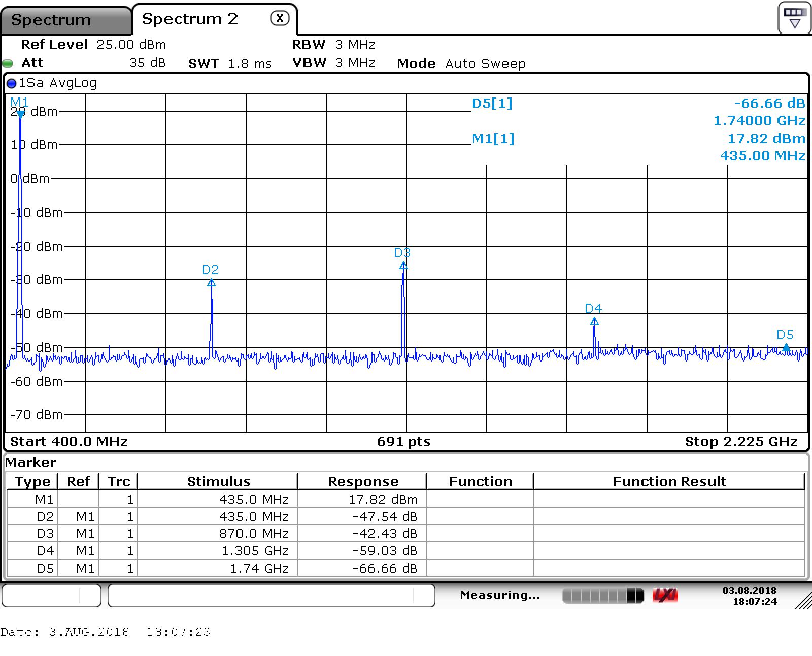Screen dimensions: 812x656
Task: Click the 20 dBm axis label
Action: 34,111
